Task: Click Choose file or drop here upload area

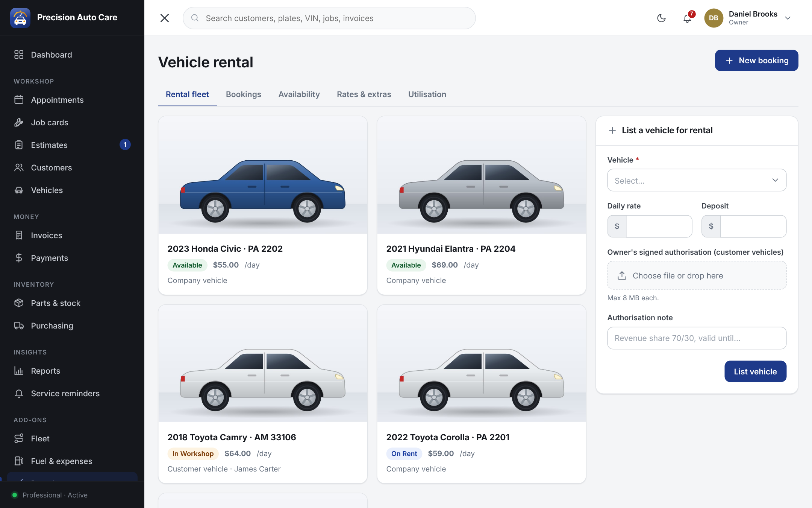Action: [697, 275]
